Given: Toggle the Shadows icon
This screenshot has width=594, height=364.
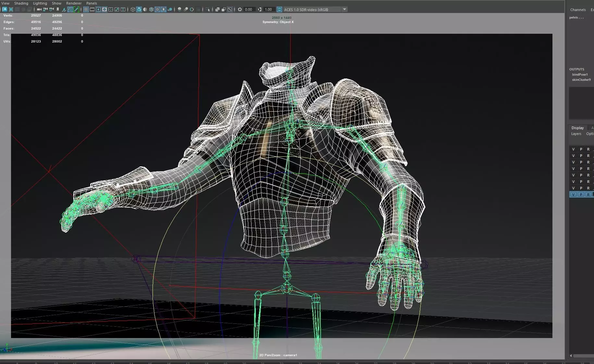Looking at the screenshot, I should click(x=170, y=9).
